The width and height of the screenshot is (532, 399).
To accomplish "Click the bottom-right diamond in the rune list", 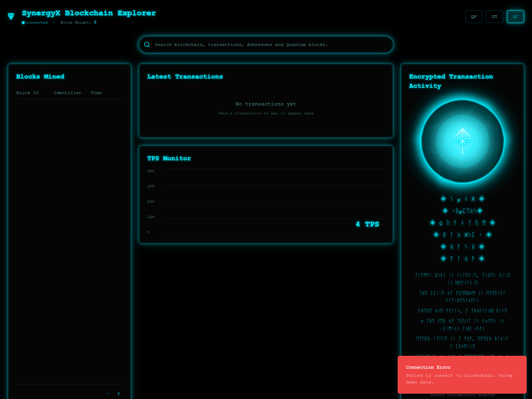I will (x=481, y=259).
